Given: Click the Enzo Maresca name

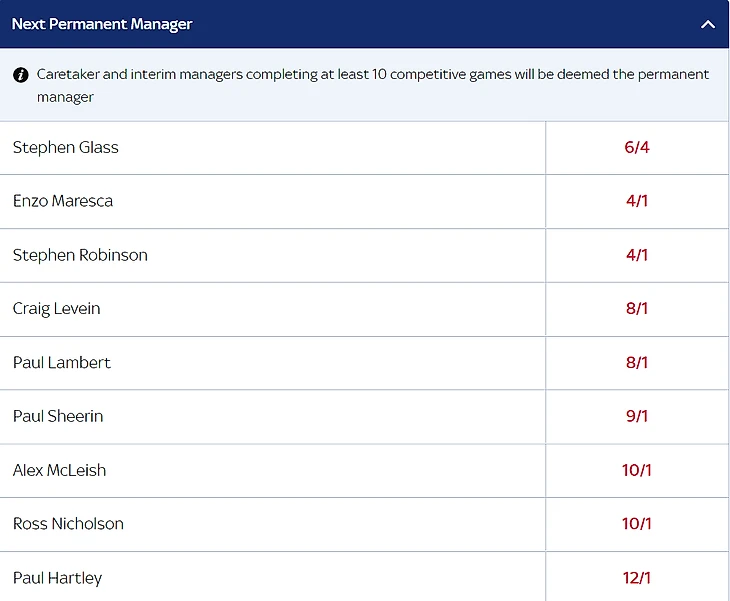Looking at the screenshot, I should coord(63,201).
